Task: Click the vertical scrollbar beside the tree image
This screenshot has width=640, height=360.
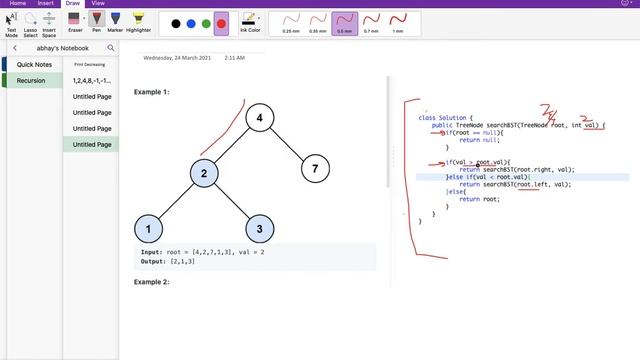Action: 388,131
